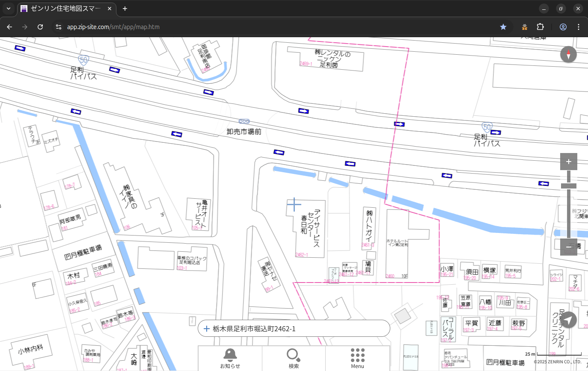Open お知らせ notifications bell
The image size is (588, 371).
click(230, 358)
